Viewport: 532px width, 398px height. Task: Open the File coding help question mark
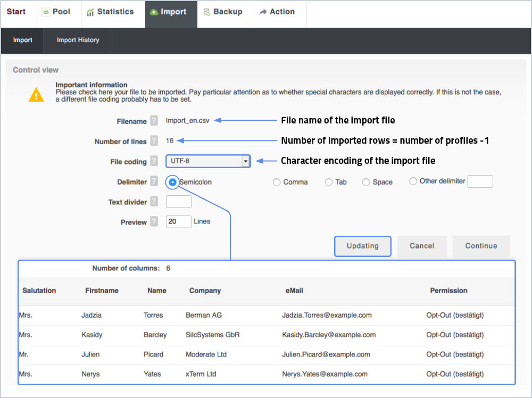coord(154,161)
